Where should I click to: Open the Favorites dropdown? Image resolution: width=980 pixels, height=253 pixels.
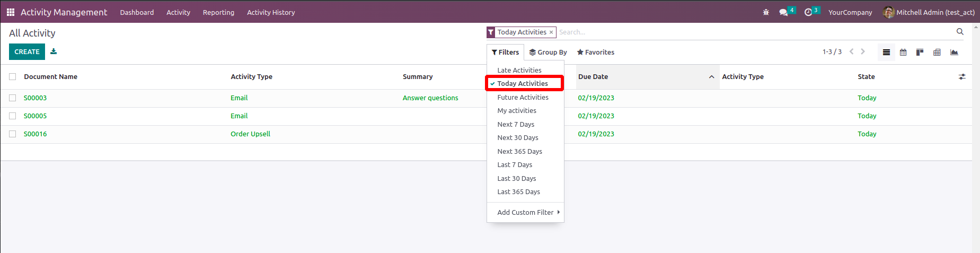click(x=596, y=53)
